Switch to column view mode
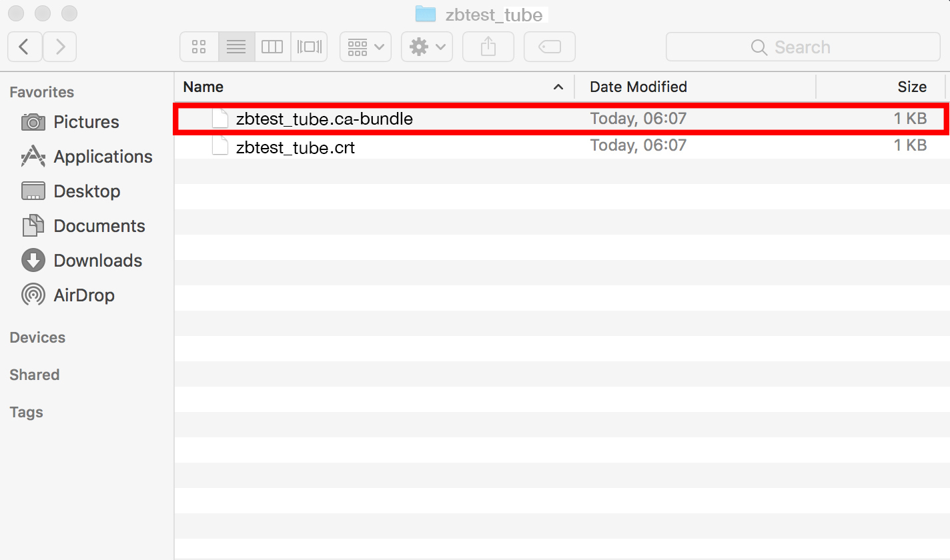 [272, 47]
